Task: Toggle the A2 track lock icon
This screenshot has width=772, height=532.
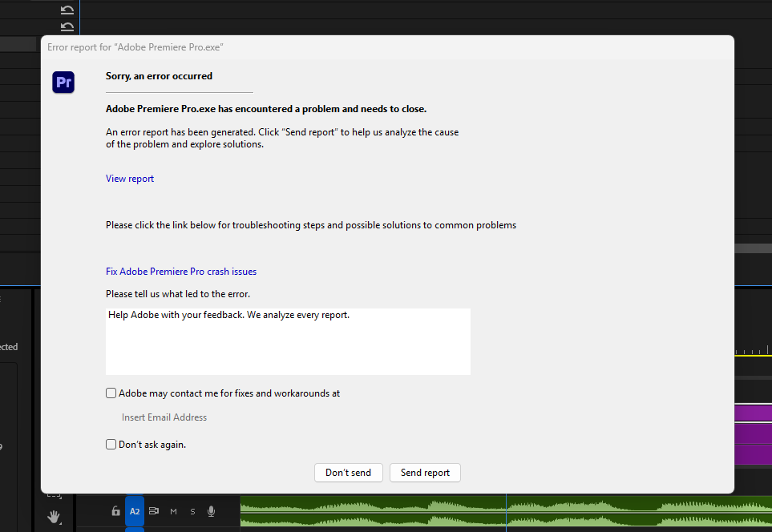Action: coord(115,511)
